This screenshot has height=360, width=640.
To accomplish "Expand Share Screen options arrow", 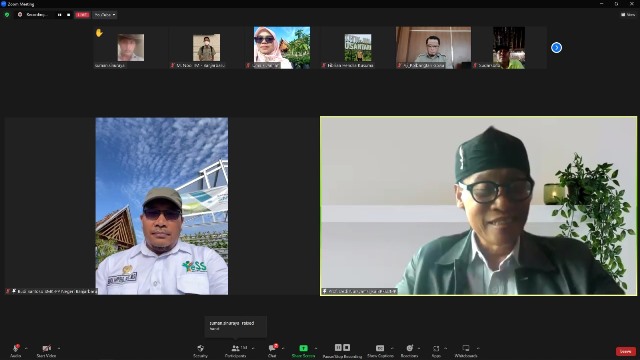I will point(316,348).
